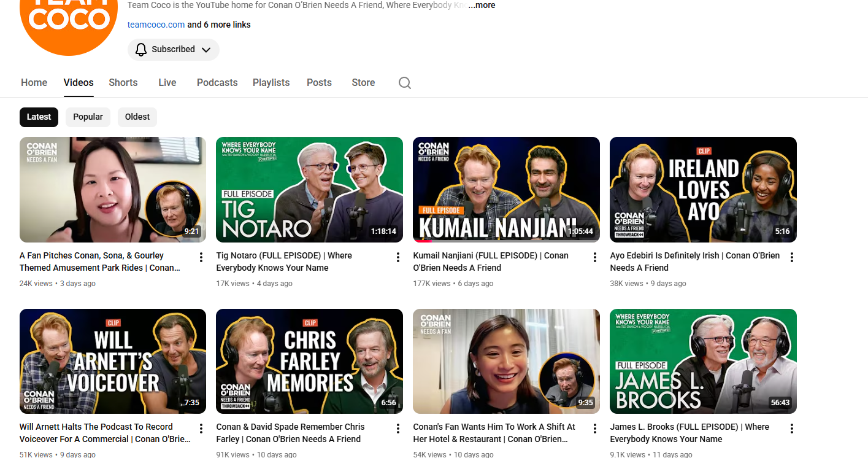Play the Kumail Nanjiani thumbnail

pyautogui.click(x=507, y=190)
